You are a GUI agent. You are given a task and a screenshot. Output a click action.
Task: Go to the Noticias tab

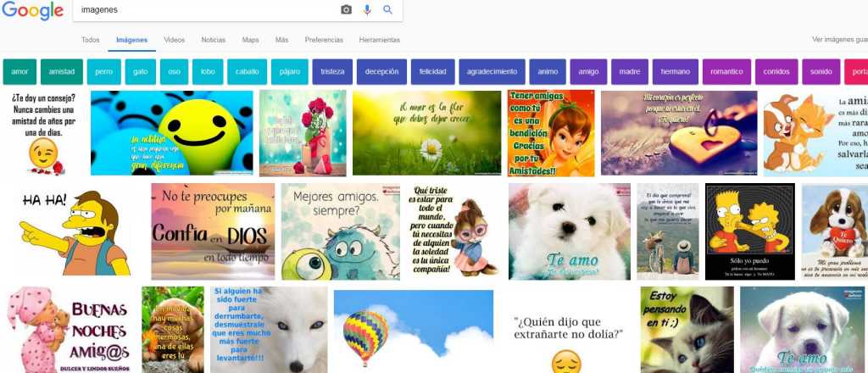tap(213, 40)
